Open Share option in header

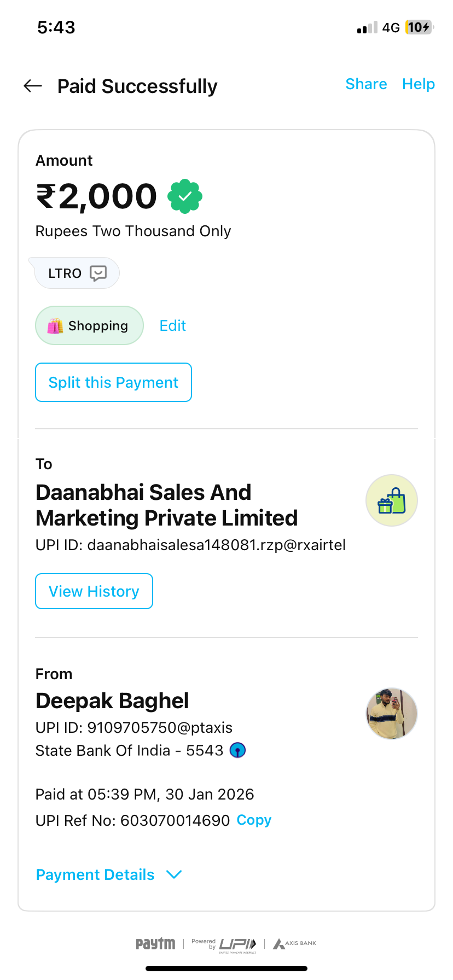click(366, 84)
